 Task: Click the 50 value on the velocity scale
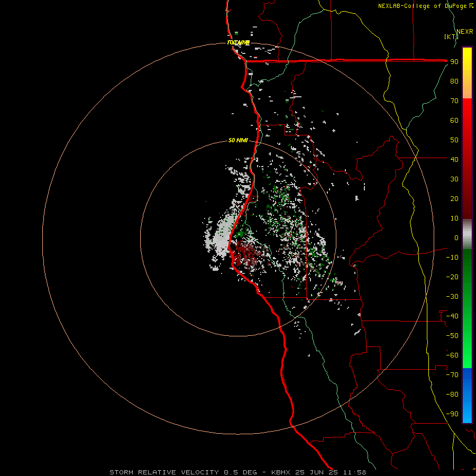click(x=454, y=140)
